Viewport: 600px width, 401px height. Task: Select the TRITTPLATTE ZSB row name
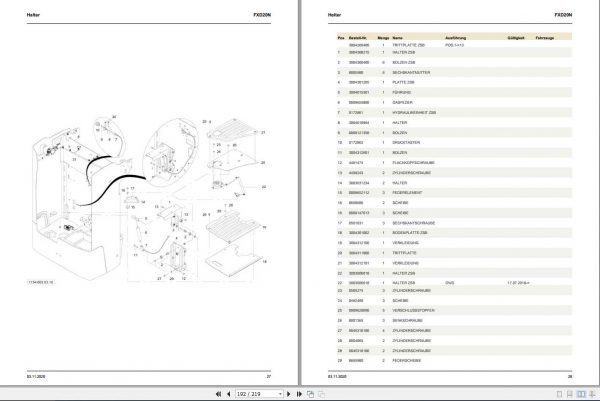408,45
